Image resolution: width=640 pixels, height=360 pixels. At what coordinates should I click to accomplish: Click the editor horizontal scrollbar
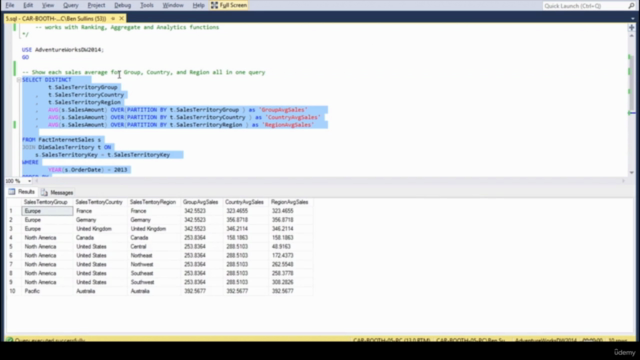tap(329, 181)
